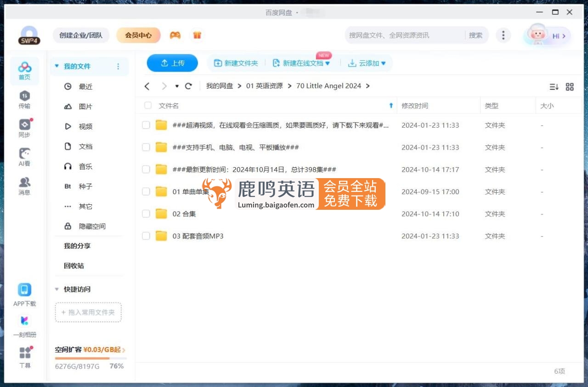Select 视频 category

[x=86, y=126]
